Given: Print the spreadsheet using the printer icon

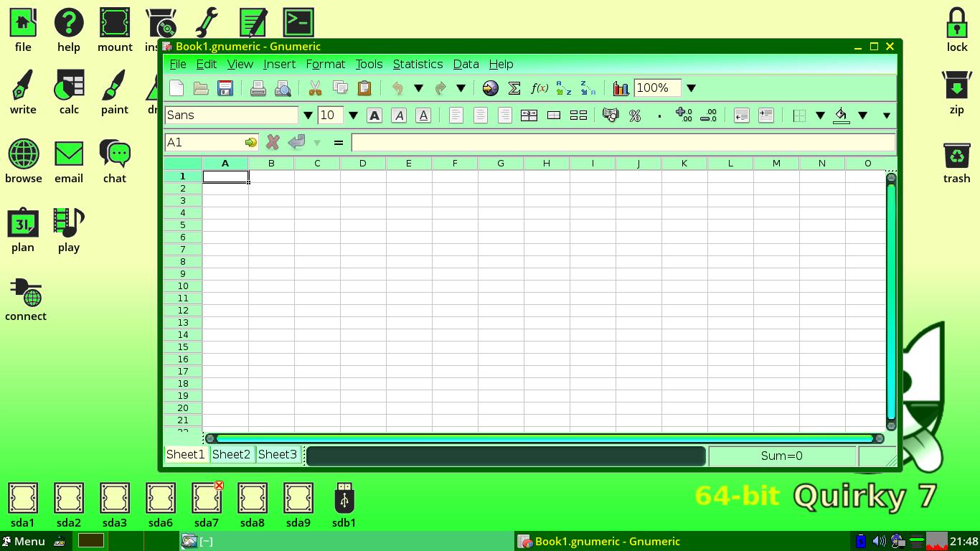Looking at the screenshot, I should pyautogui.click(x=258, y=88).
